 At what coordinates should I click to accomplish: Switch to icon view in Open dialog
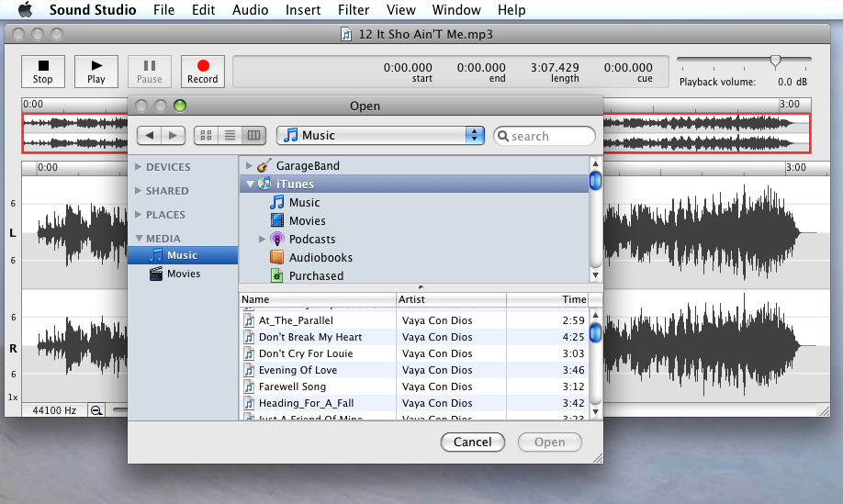coord(206,135)
